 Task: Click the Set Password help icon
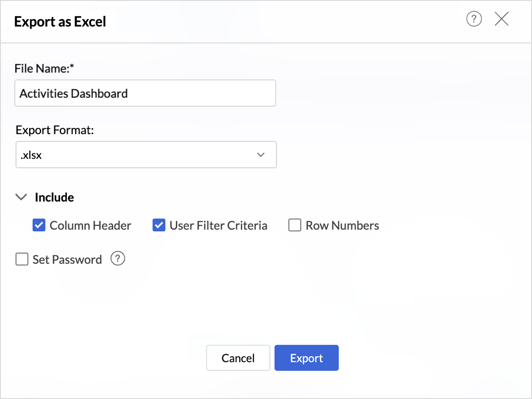(x=118, y=259)
